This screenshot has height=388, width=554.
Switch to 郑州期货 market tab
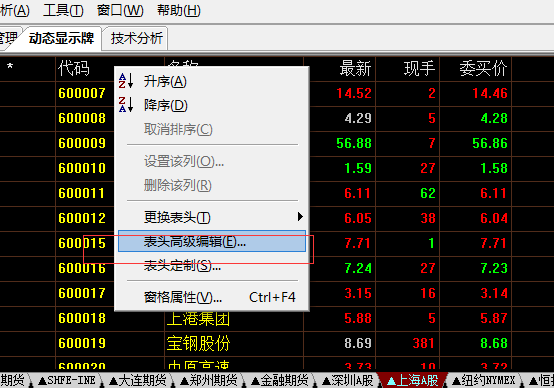tap(209, 381)
